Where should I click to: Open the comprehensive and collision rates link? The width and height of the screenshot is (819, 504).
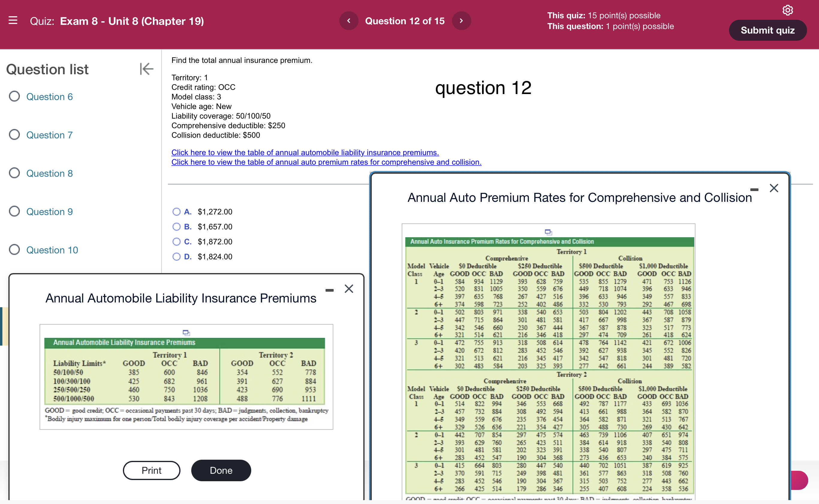click(326, 162)
